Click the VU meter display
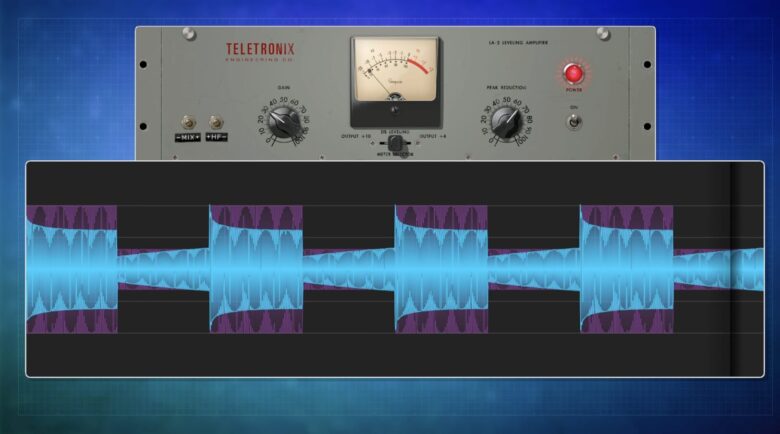The image size is (780, 434). point(394,68)
